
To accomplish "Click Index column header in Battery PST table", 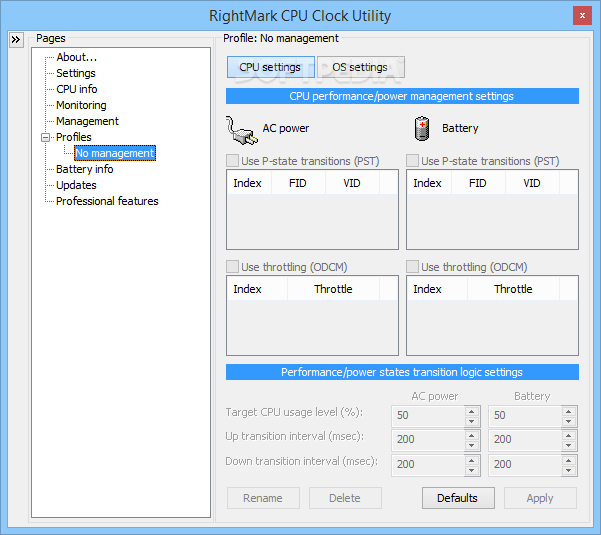I will point(430,183).
